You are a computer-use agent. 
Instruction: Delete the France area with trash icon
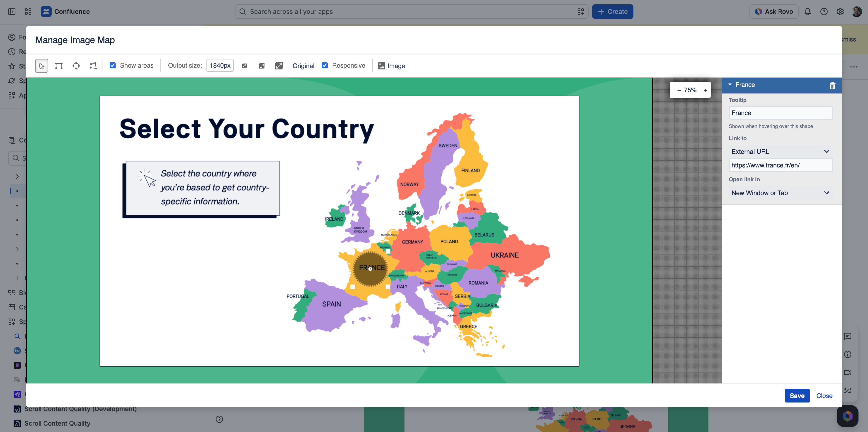pos(832,86)
